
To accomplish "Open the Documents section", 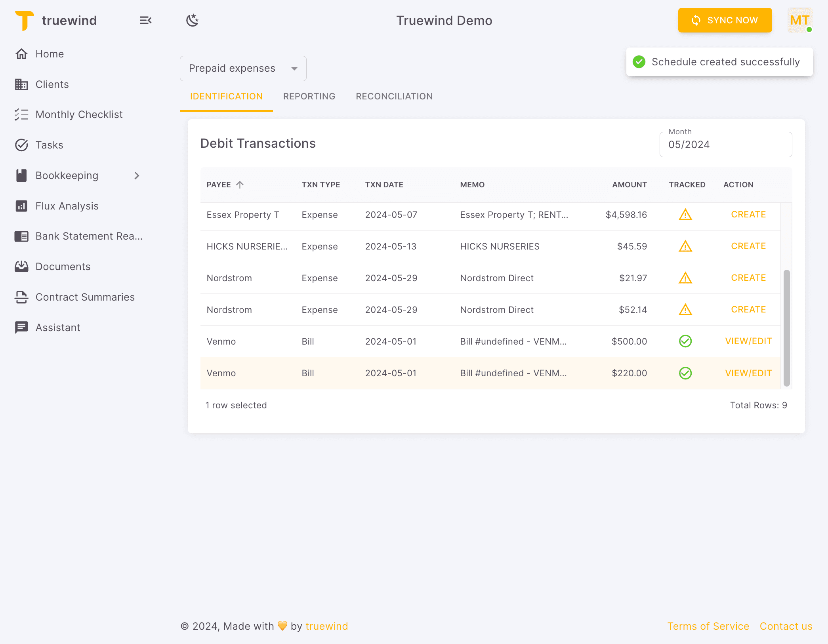I will pos(63,267).
